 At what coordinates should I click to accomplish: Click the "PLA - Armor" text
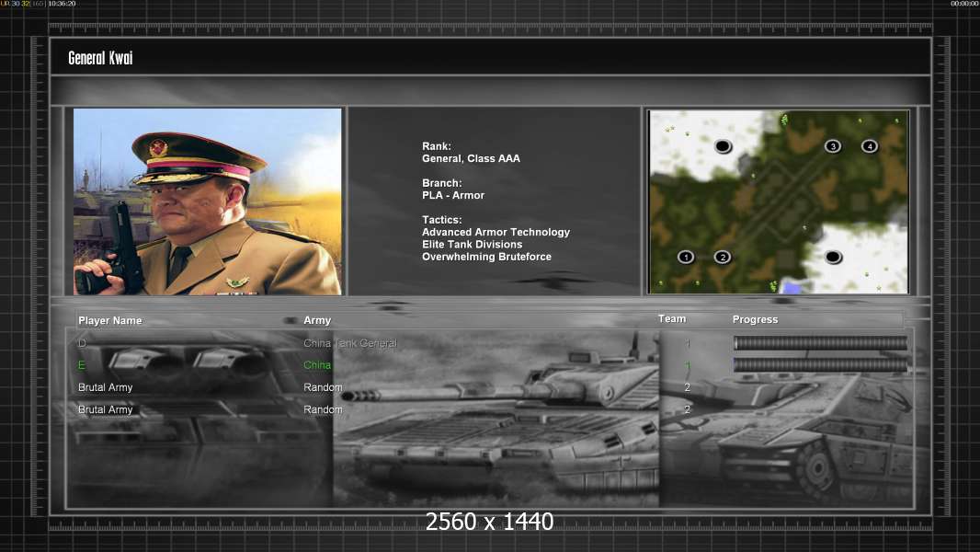(x=453, y=195)
